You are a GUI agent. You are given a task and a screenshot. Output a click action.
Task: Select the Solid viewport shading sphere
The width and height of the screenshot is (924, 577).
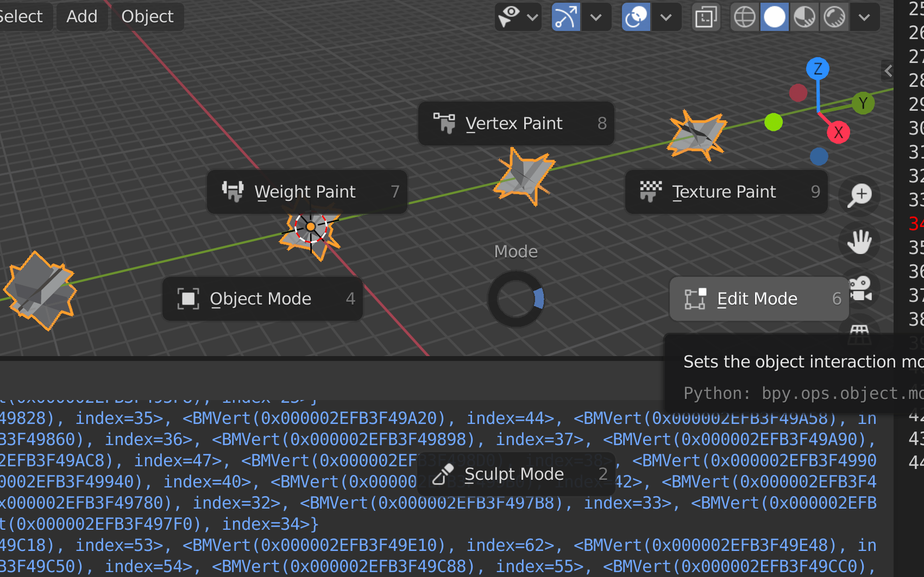[x=774, y=17]
